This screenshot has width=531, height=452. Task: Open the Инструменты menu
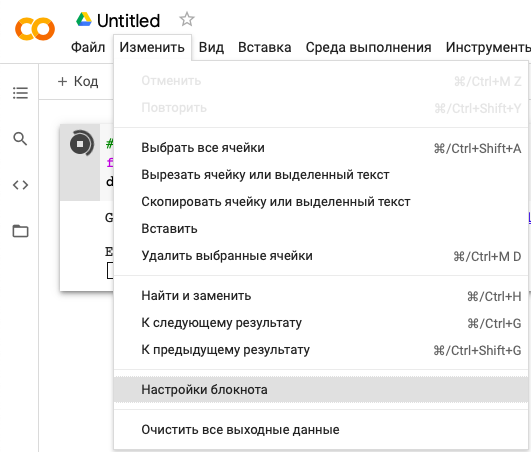pos(488,47)
